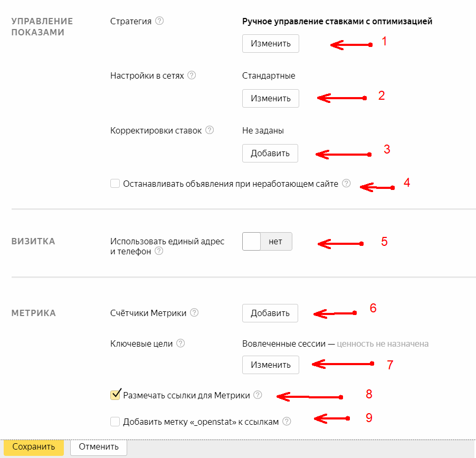
Task: Show help for Настройки в сетях
Action: tap(192, 75)
